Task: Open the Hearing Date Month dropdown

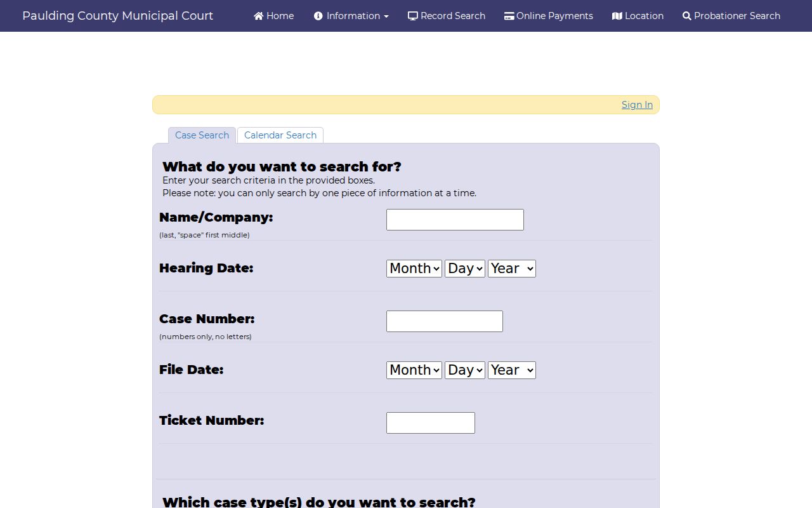Action: coord(414,269)
